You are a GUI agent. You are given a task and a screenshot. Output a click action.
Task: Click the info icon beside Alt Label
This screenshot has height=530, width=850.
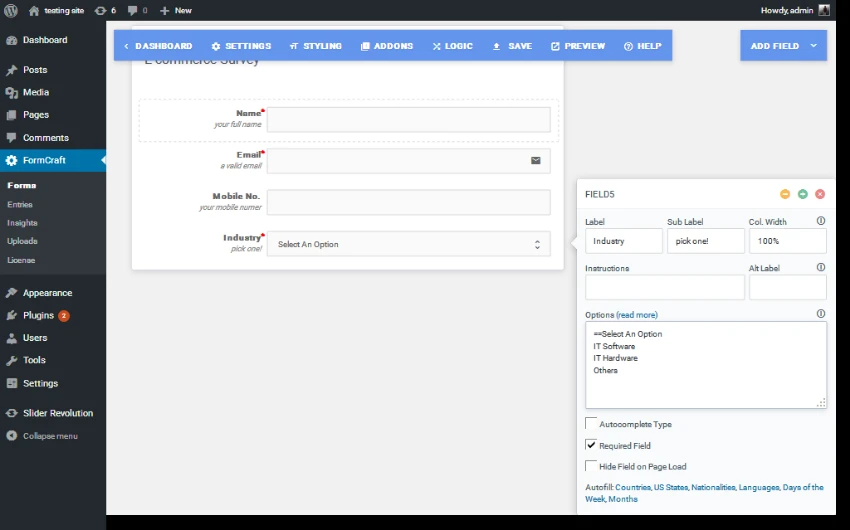click(821, 267)
